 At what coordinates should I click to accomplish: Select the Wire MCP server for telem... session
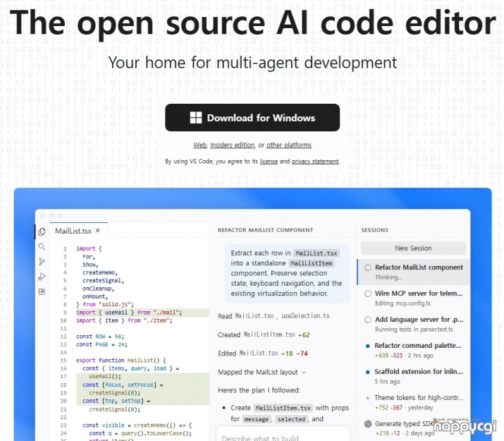tap(414, 298)
